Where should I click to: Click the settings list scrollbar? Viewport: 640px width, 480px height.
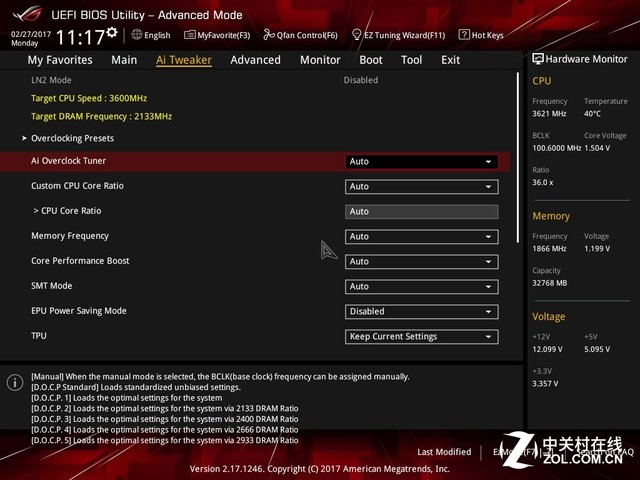(518, 158)
